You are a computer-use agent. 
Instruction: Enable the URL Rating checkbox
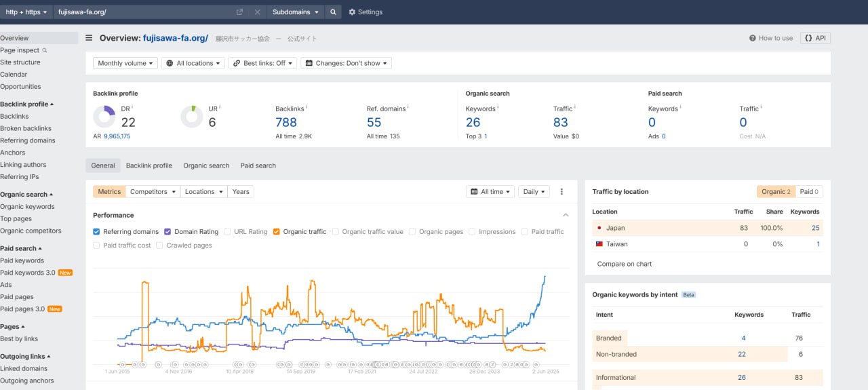pos(227,232)
